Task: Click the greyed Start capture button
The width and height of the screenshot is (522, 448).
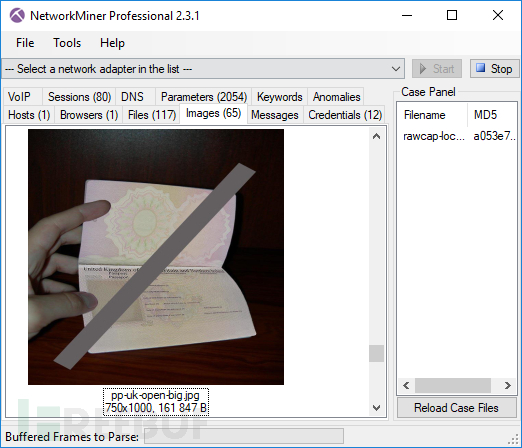Action: [x=437, y=69]
